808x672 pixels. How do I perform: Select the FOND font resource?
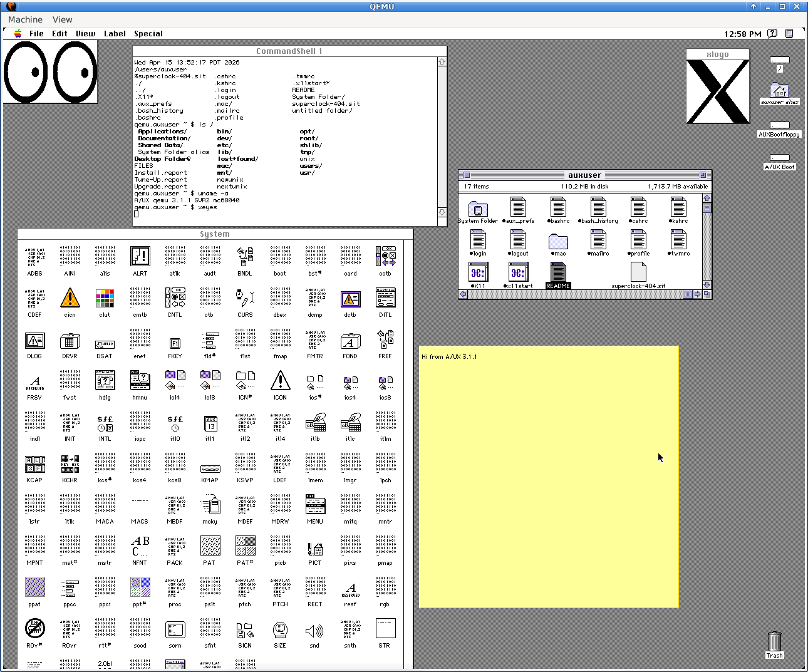[x=350, y=341]
